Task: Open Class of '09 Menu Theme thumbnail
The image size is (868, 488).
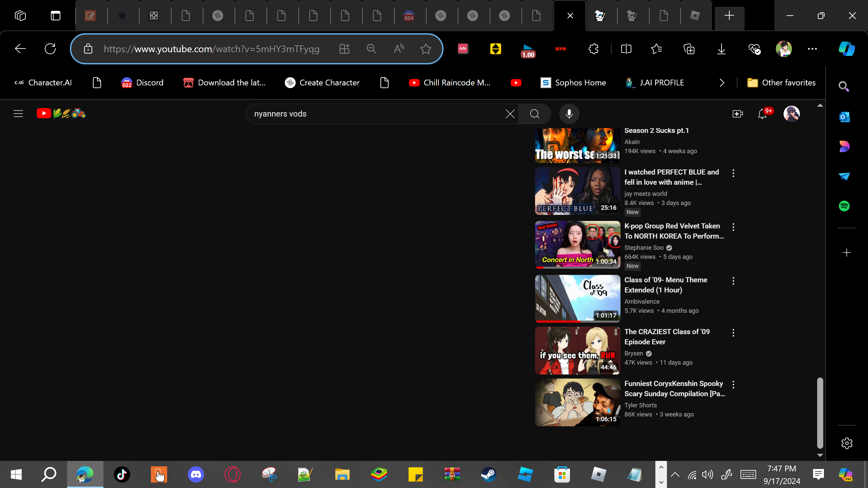Action: (x=577, y=298)
